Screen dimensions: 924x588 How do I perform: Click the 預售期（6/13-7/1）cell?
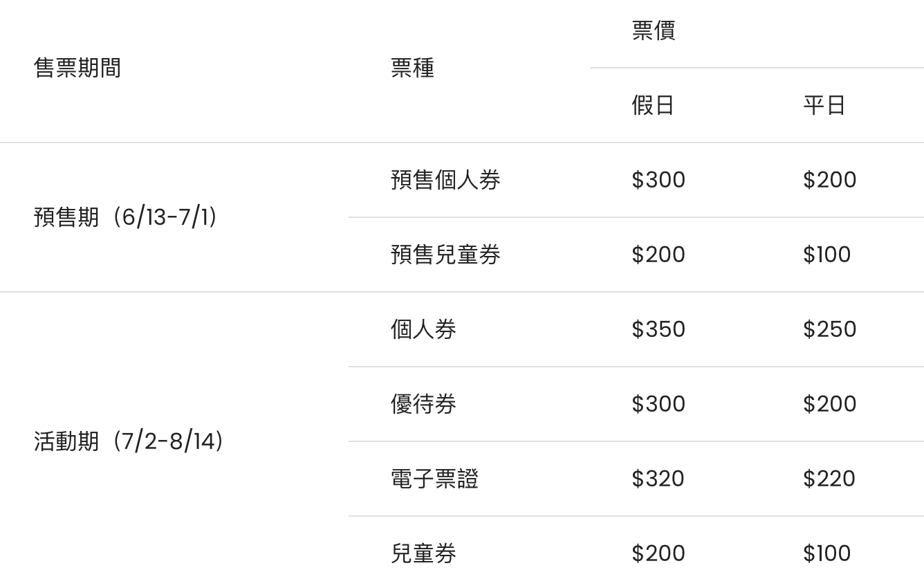(x=125, y=217)
